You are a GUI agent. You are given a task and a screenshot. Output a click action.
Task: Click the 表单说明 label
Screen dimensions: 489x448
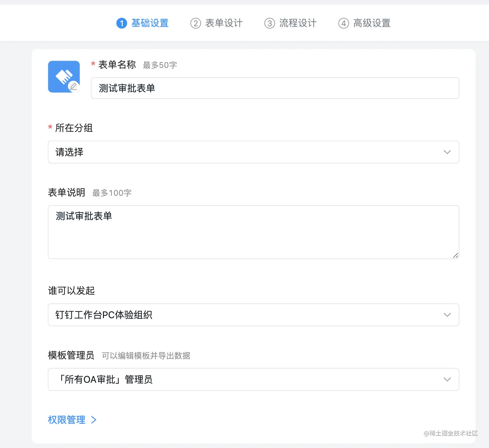pos(67,192)
